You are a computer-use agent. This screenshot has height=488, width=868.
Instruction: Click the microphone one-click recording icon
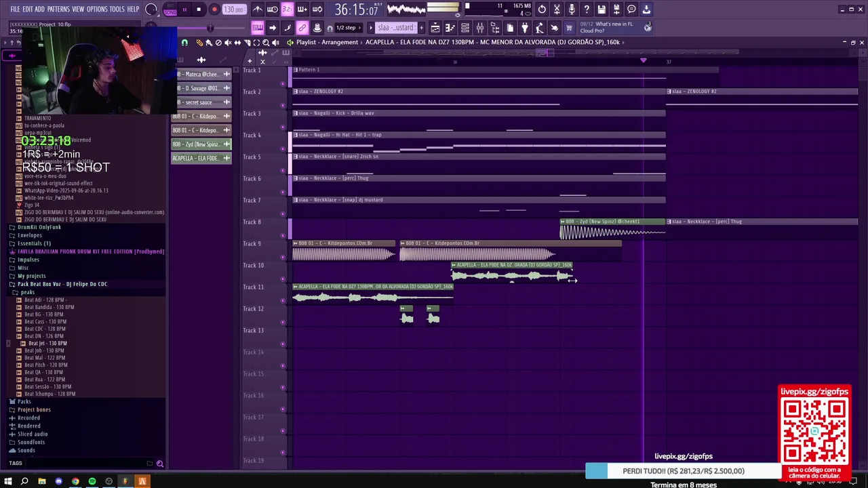click(572, 9)
